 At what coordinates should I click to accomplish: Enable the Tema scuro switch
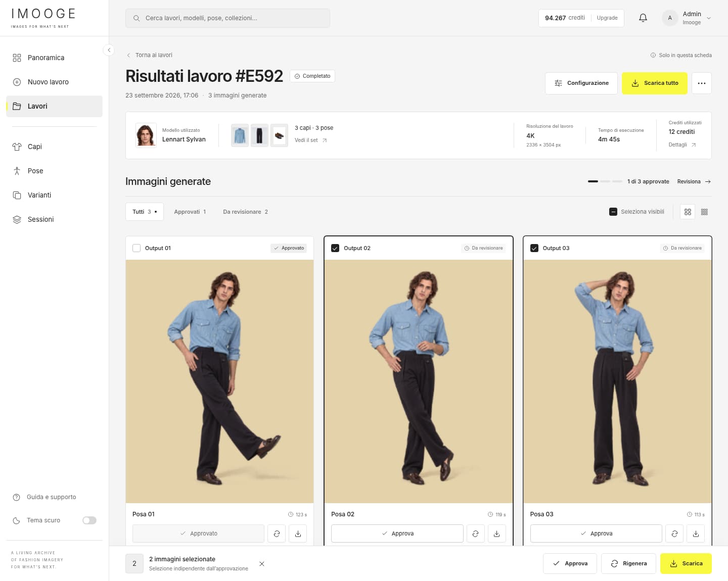pos(89,520)
